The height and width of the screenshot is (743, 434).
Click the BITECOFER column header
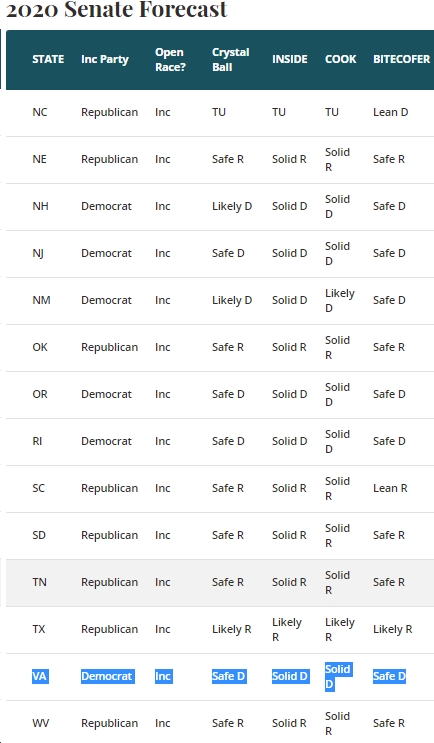(401, 59)
